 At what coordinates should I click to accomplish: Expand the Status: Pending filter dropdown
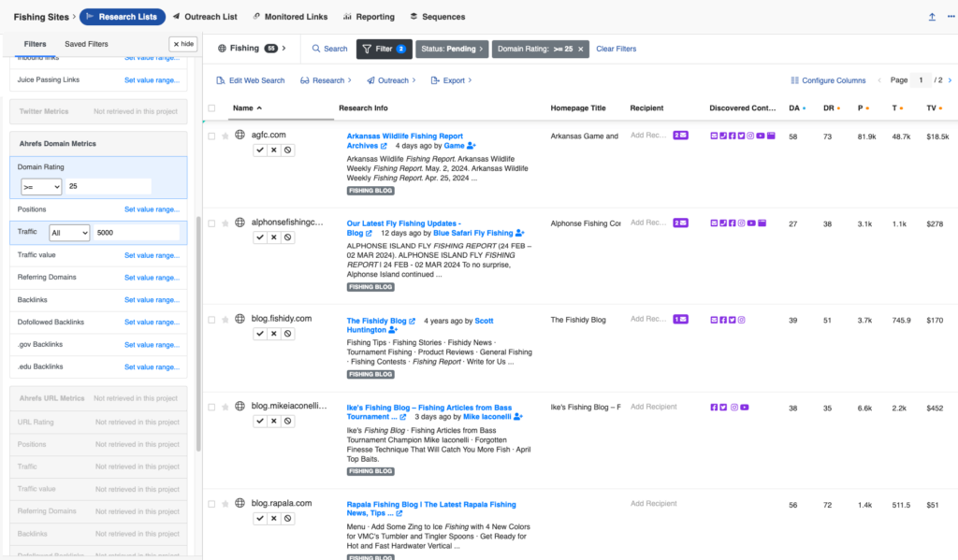[452, 49]
